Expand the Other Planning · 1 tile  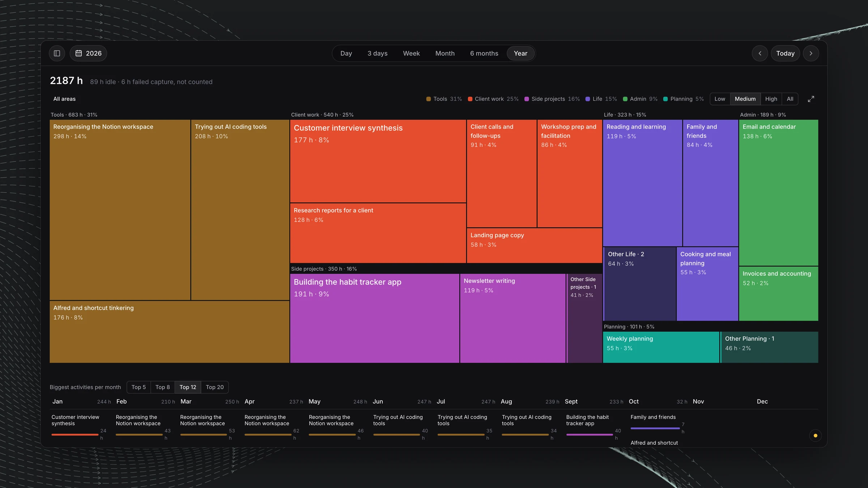(769, 347)
